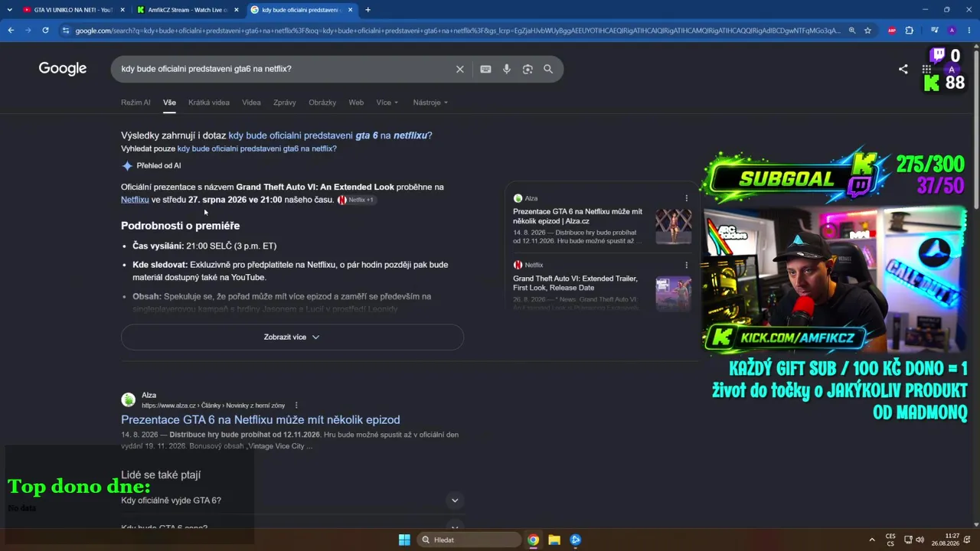The width and height of the screenshot is (980, 551).
Task: Select the Režim AI search tab
Action: [136, 103]
